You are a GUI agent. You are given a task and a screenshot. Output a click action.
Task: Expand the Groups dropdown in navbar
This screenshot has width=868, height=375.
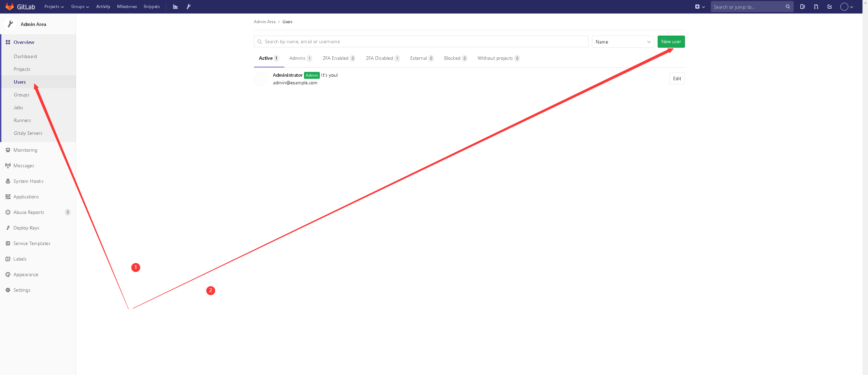click(x=80, y=7)
